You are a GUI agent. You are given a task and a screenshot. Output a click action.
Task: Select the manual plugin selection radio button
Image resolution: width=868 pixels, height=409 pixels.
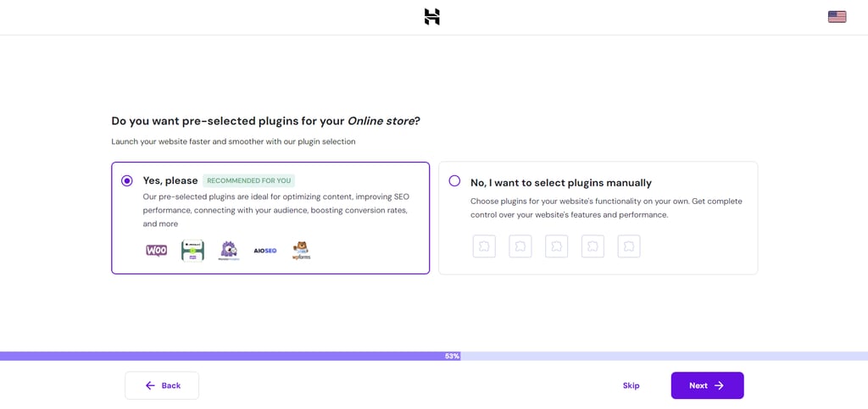(x=454, y=180)
